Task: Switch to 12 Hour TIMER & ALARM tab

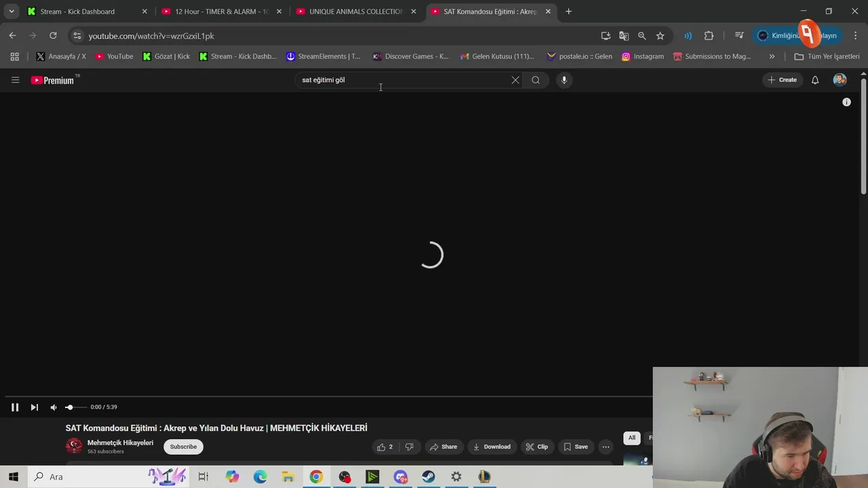Action: pos(222,12)
